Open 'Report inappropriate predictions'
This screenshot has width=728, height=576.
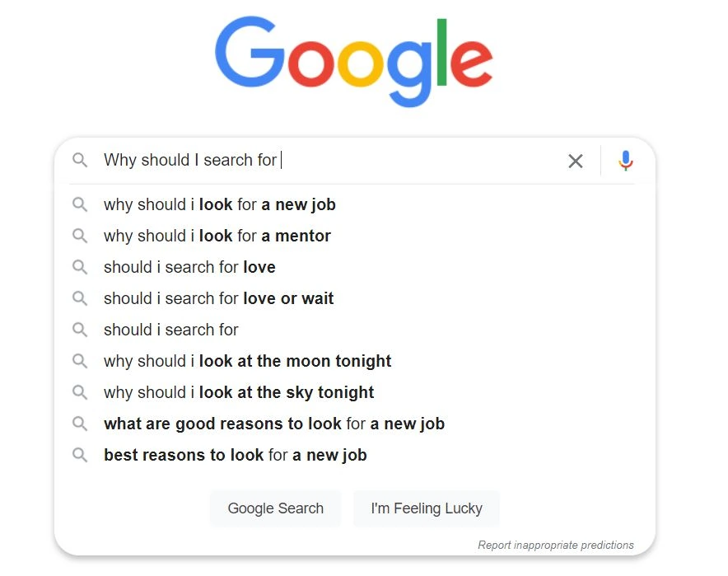pyautogui.click(x=556, y=545)
